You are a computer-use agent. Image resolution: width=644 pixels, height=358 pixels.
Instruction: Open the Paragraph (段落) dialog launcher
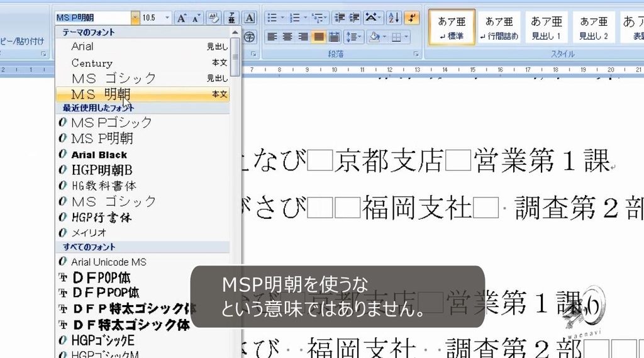pyautogui.click(x=416, y=54)
